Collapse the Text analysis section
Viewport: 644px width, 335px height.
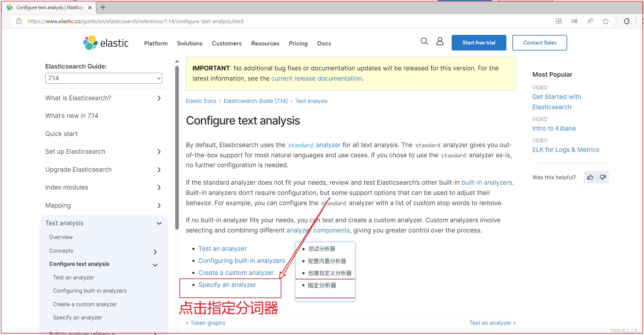point(159,223)
